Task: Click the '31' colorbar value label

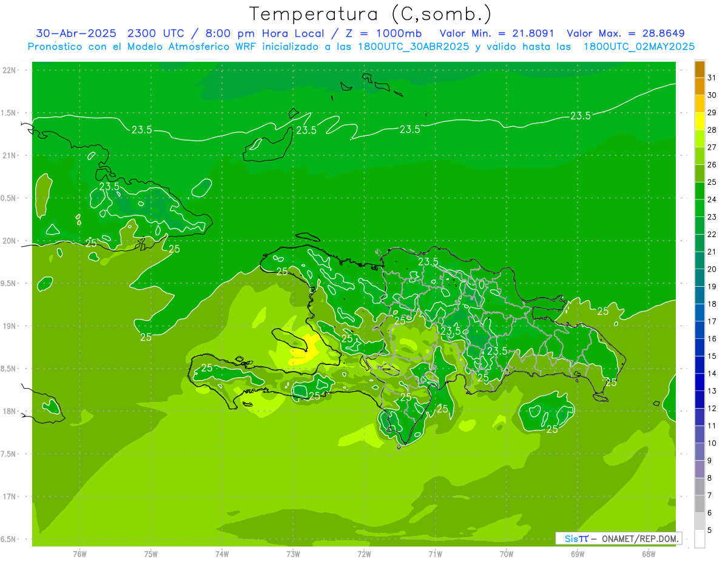Action: (712, 78)
